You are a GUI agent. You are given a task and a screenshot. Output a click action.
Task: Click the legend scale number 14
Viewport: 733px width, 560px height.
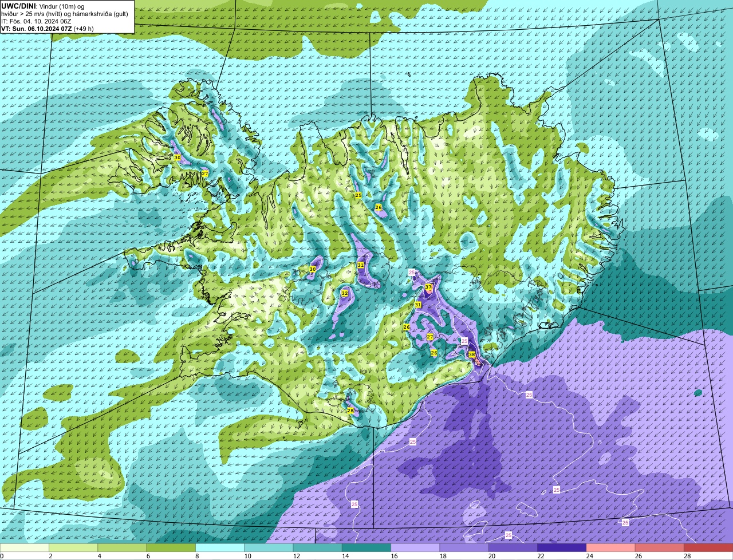click(344, 556)
